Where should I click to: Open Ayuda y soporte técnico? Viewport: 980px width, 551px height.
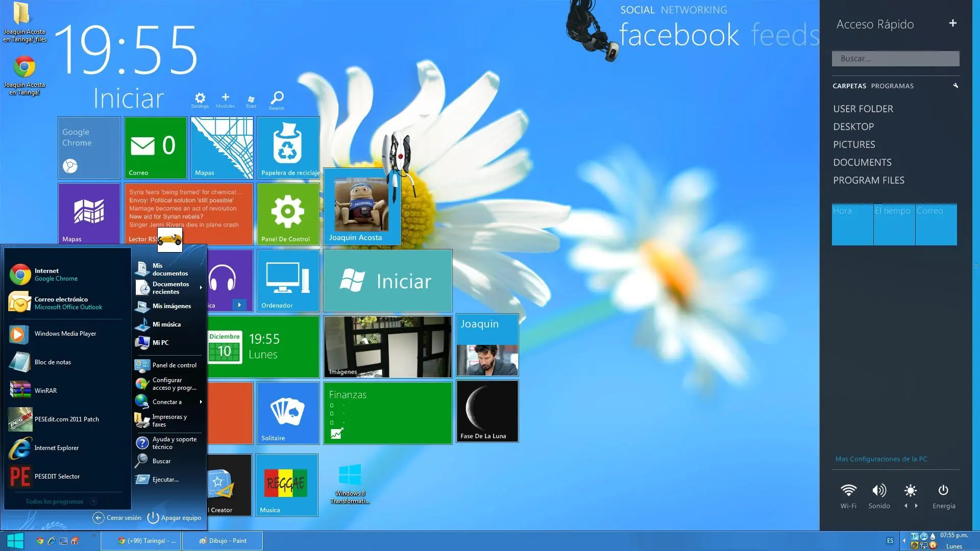pyautogui.click(x=168, y=443)
